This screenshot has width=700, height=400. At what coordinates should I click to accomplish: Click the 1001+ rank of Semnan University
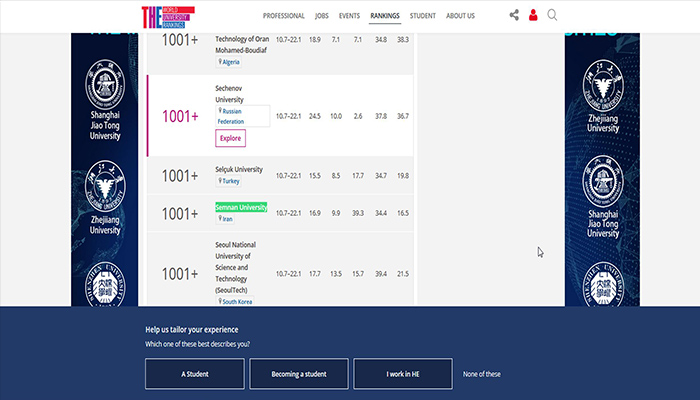pos(180,213)
